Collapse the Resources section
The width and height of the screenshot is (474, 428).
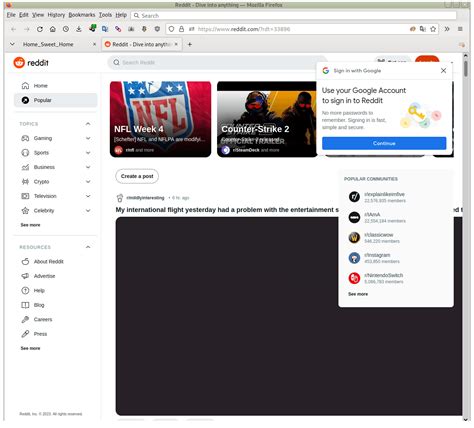[88, 247]
